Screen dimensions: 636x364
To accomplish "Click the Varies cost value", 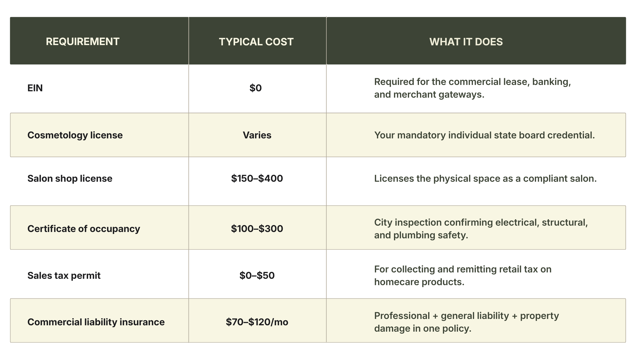I will 257,135.
